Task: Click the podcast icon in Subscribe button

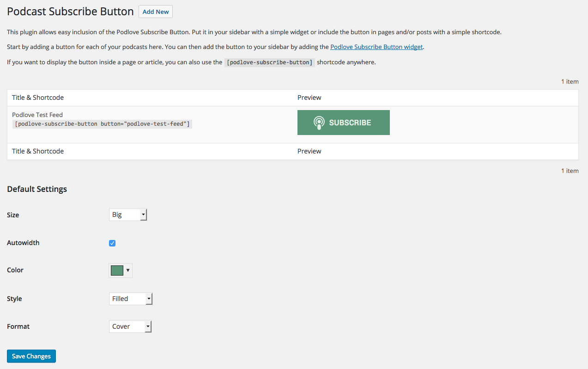Action: click(x=319, y=123)
